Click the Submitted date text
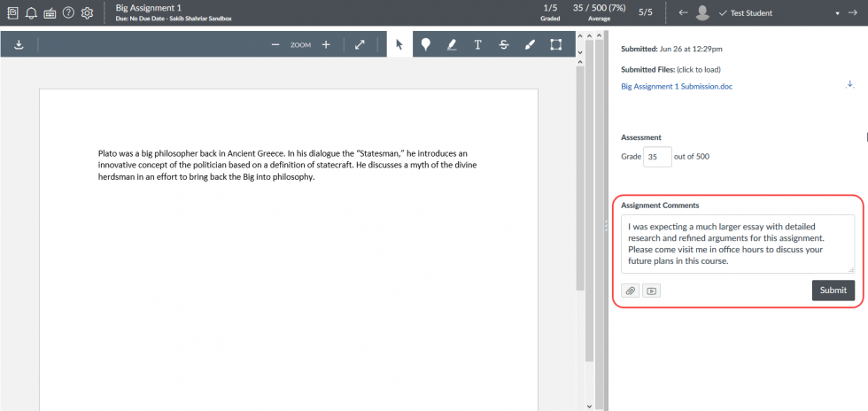 point(671,49)
